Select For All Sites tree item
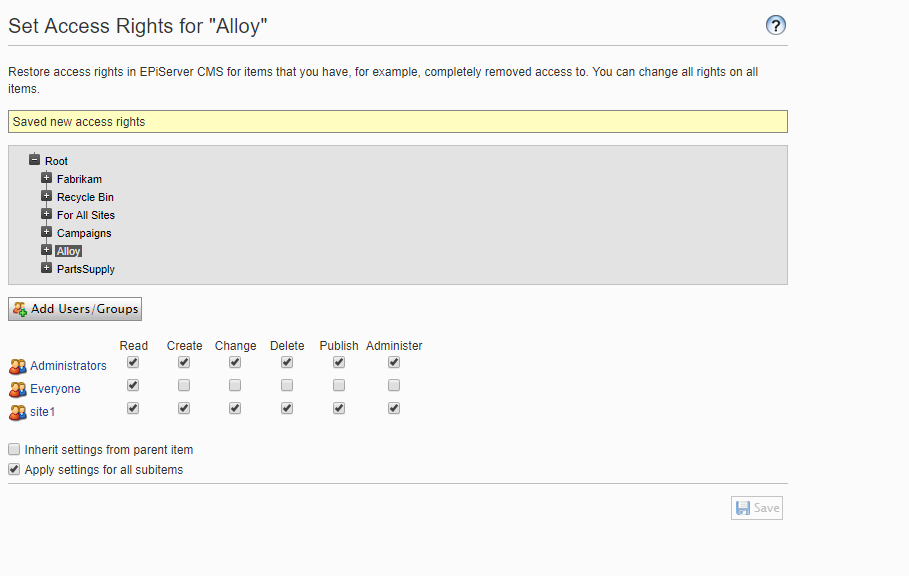The image size is (909, 576). [x=85, y=215]
